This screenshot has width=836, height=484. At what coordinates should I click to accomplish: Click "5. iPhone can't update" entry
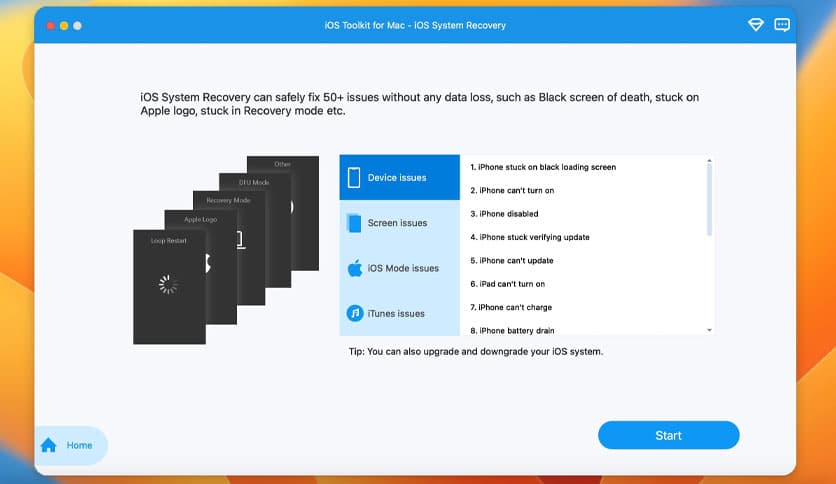pyautogui.click(x=511, y=261)
